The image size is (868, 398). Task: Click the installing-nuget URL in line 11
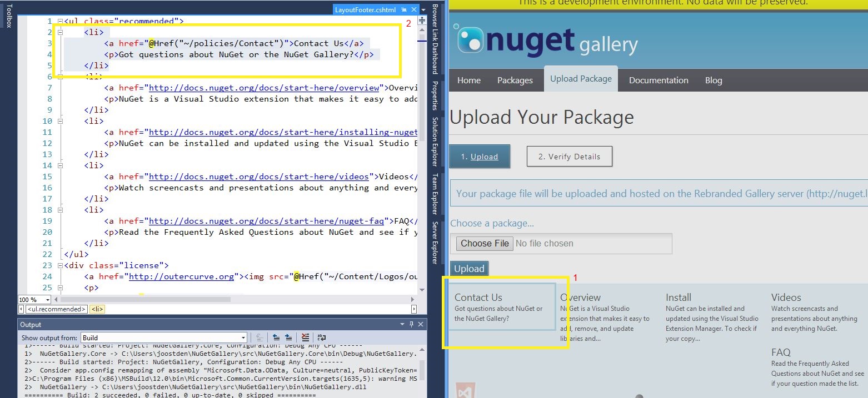(283, 132)
